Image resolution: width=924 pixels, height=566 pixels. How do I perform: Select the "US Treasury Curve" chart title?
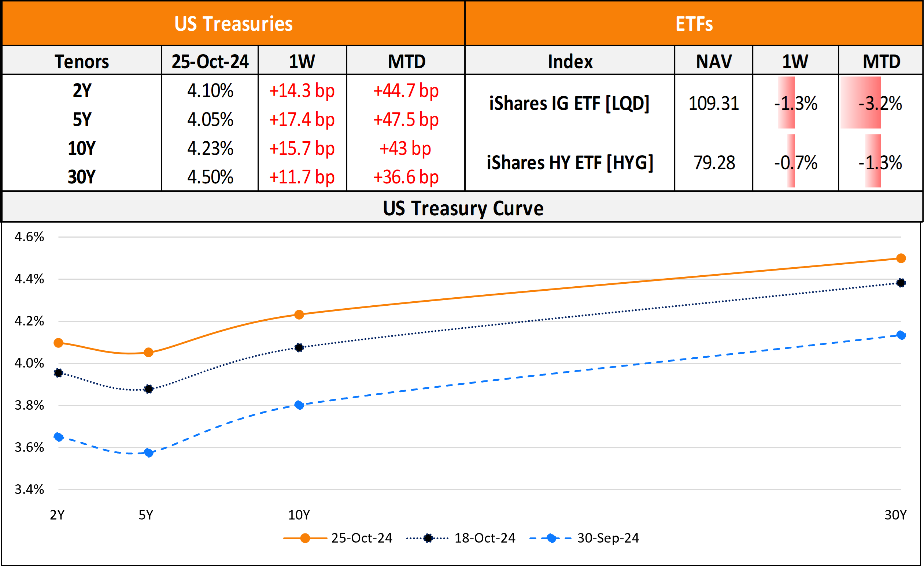tap(463, 208)
